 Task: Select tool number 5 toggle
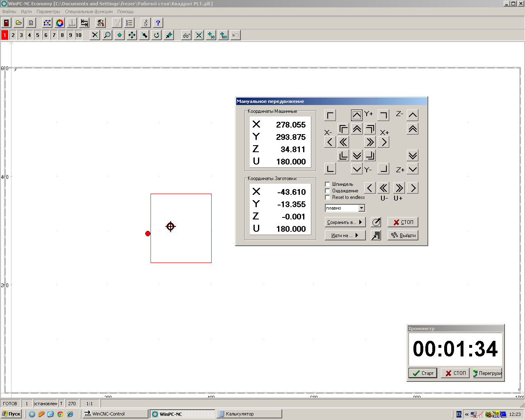pos(38,35)
